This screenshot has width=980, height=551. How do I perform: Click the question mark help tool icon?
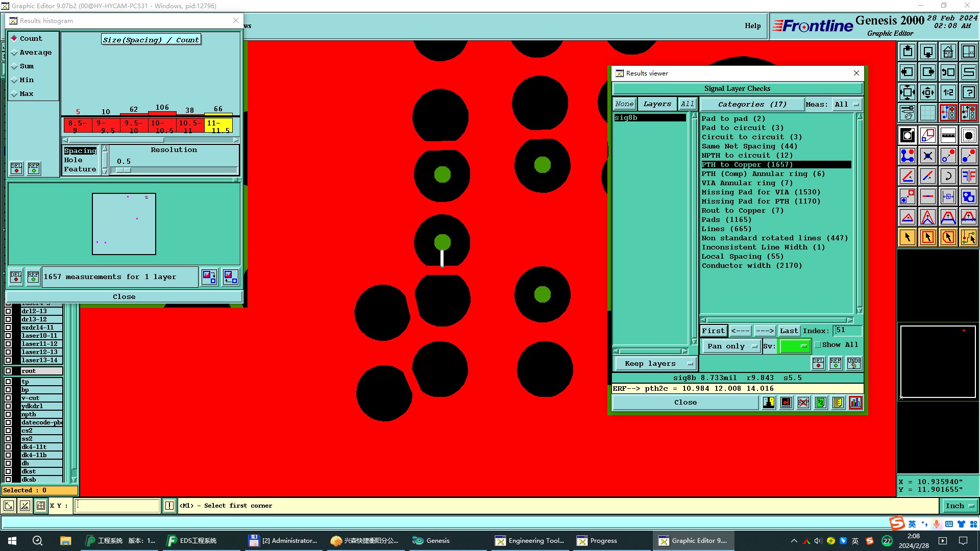pos(968,92)
